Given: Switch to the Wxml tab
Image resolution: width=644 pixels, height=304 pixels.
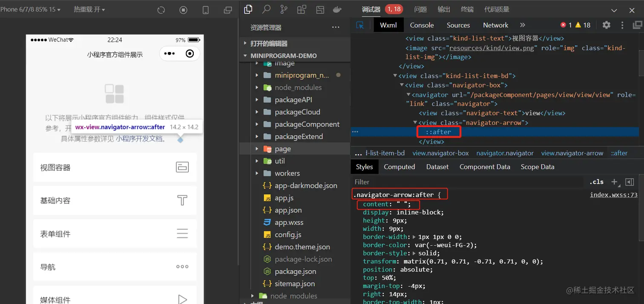Looking at the screenshot, I should 388,25.
